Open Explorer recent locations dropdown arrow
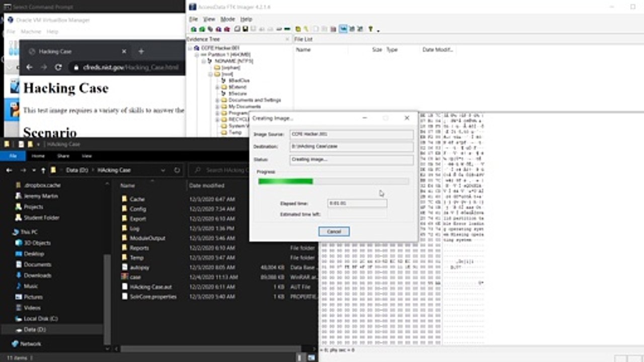This screenshot has width=644, height=362. (34, 170)
